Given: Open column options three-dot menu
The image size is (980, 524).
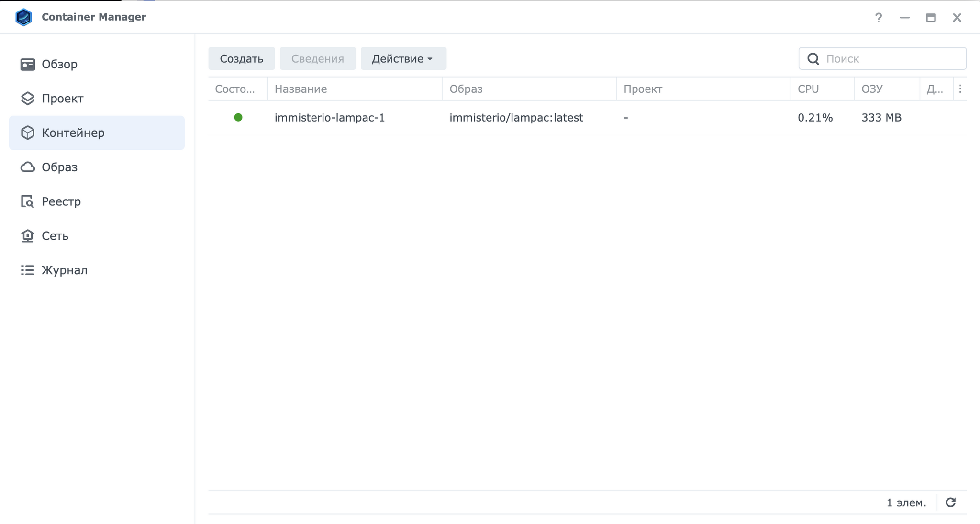Looking at the screenshot, I should point(960,89).
